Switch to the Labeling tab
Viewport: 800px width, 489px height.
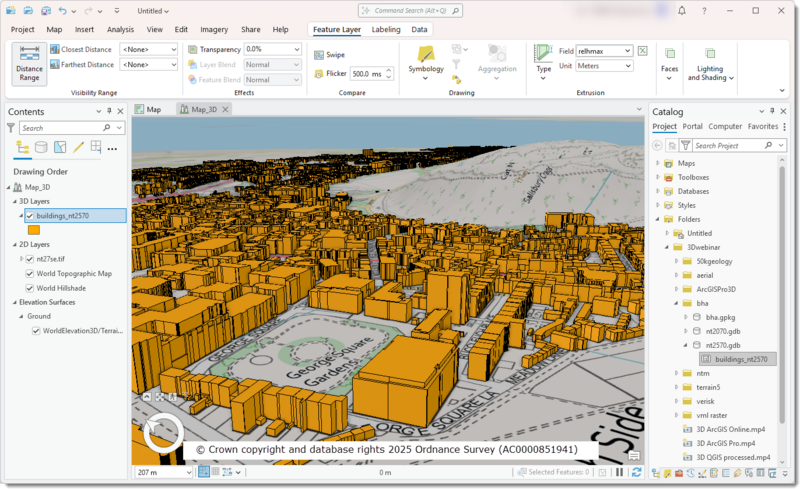click(386, 30)
